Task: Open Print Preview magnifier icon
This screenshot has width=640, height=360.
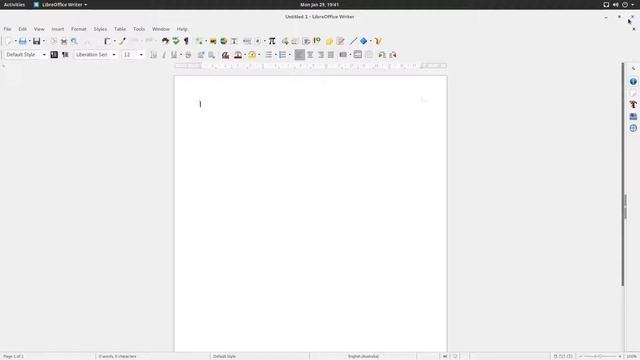Action: [x=74, y=41]
